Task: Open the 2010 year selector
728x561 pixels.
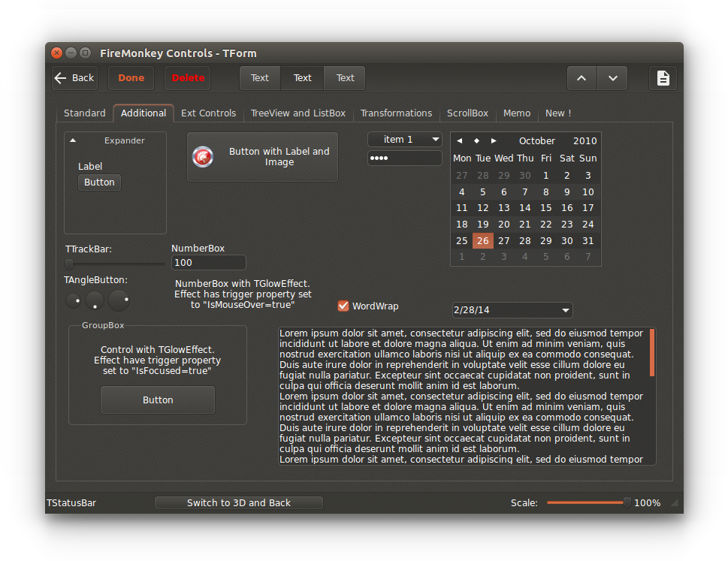Action: [x=585, y=140]
